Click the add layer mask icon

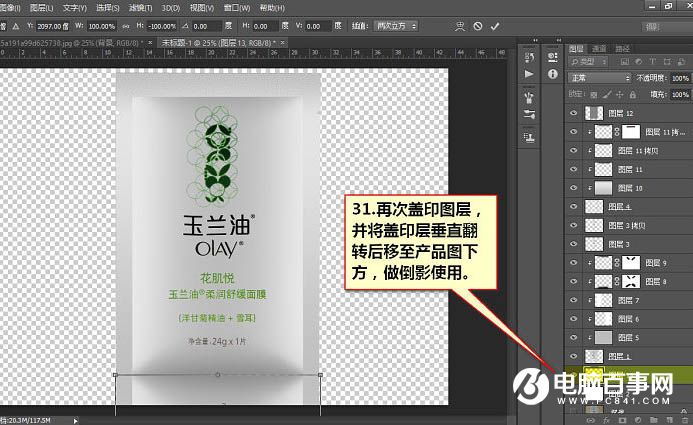(622, 420)
